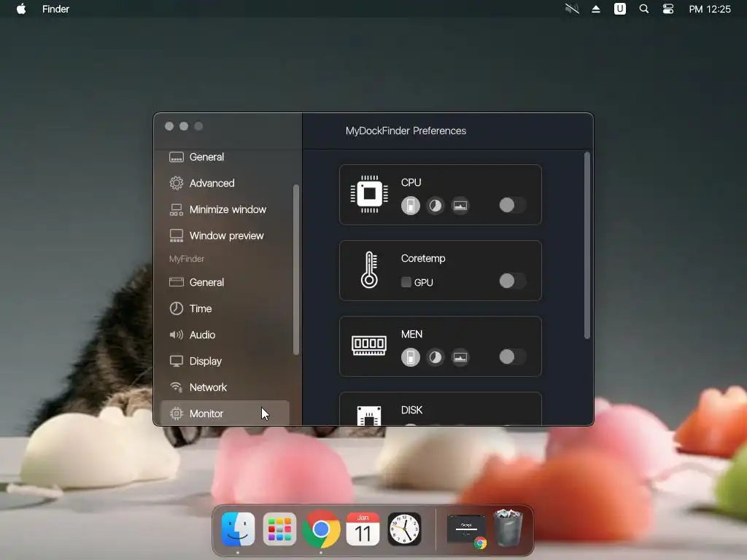Viewport: 747px width, 560px height.
Task: Open the Apple menu
Action: point(21,9)
